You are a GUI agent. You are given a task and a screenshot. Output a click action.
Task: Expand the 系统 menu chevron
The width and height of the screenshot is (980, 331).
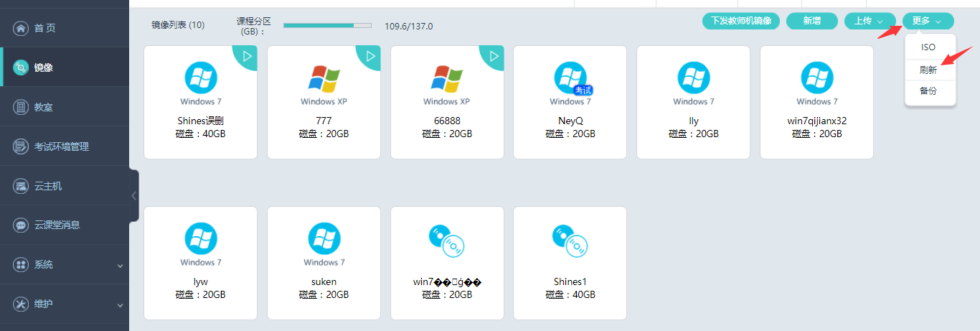pos(121,266)
